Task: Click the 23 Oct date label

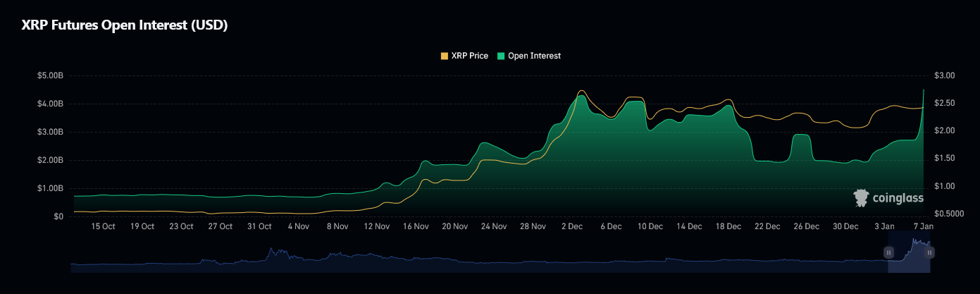Action: click(x=182, y=226)
